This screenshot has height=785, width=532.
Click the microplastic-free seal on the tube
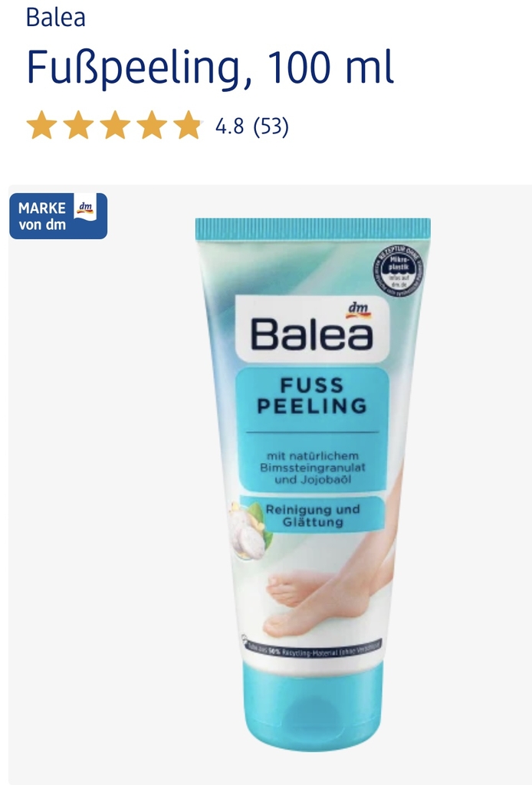[x=399, y=271]
